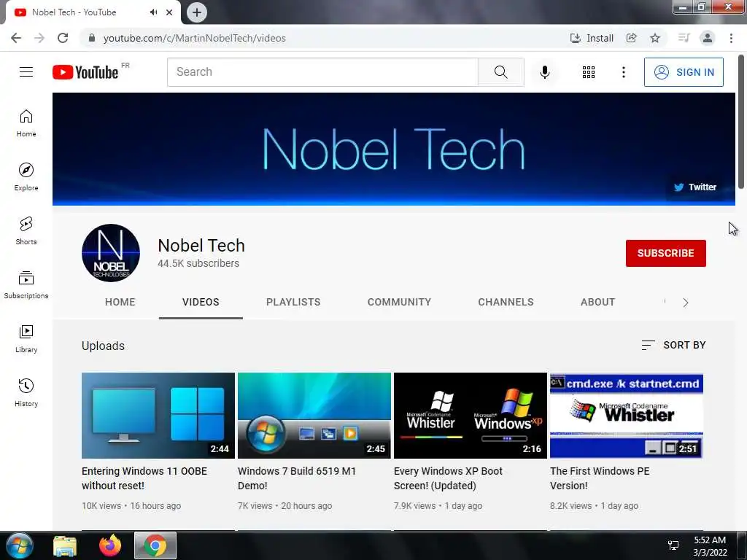This screenshot has width=747, height=560.
Task: View site information lock icon
Action: click(x=92, y=38)
